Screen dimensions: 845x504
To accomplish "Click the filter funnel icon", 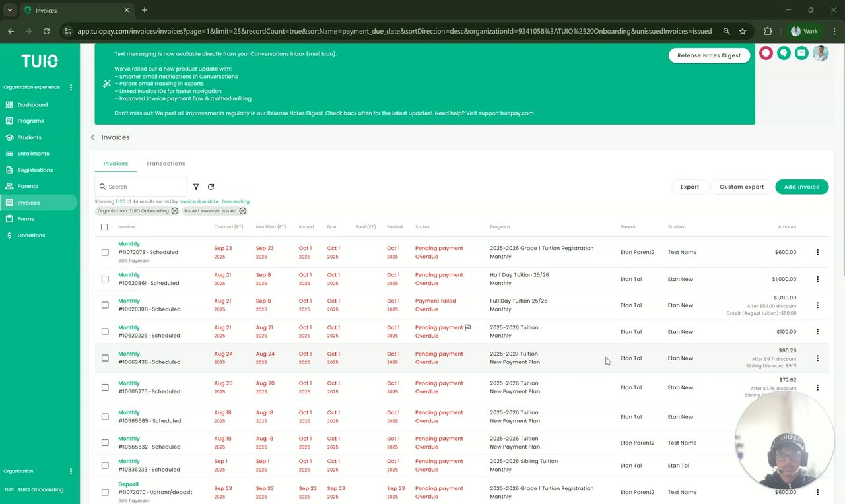I will click(196, 187).
